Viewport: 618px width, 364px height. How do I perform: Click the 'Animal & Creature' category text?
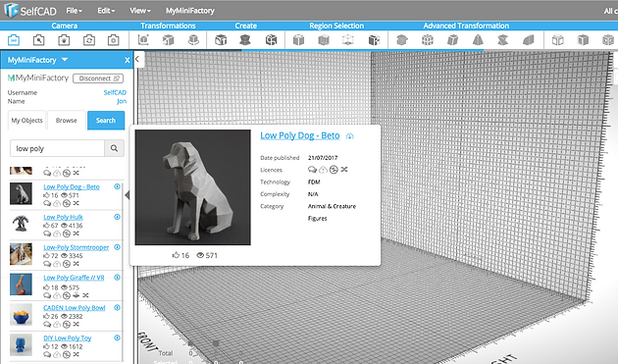click(332, 206)
